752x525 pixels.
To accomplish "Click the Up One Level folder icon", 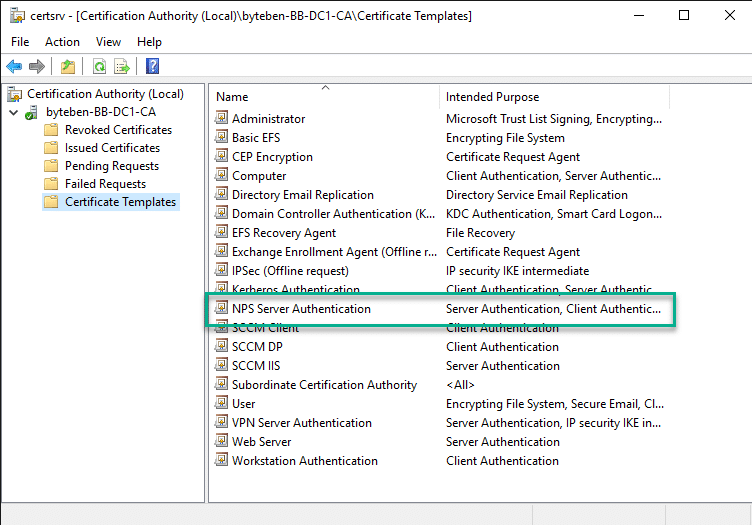I will coord(68,66).
